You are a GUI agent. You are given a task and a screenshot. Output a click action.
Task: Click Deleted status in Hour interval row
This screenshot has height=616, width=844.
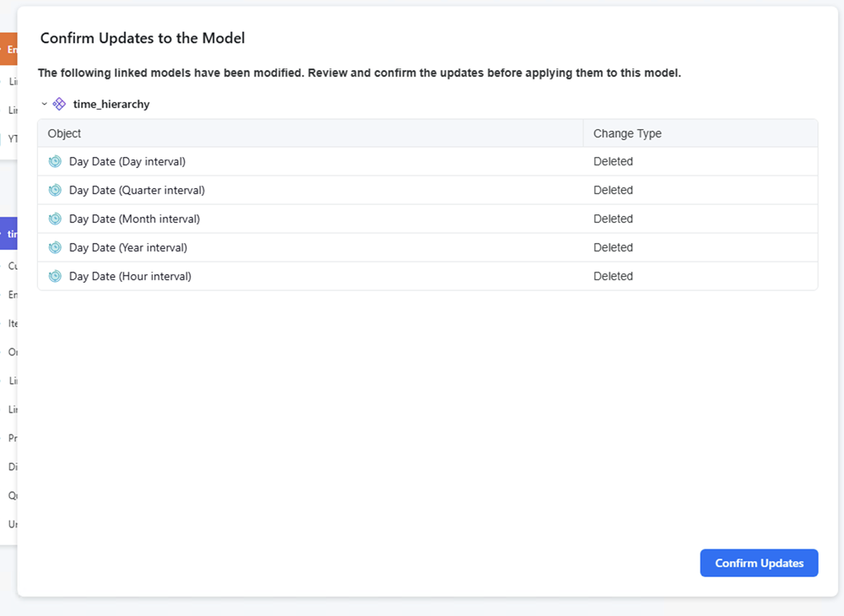[613, 276]
